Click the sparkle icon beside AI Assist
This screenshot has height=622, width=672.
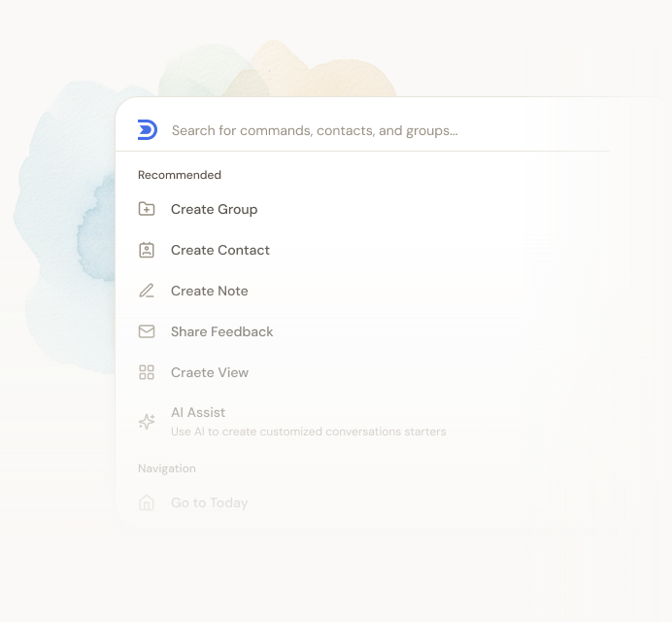[147, 422]
